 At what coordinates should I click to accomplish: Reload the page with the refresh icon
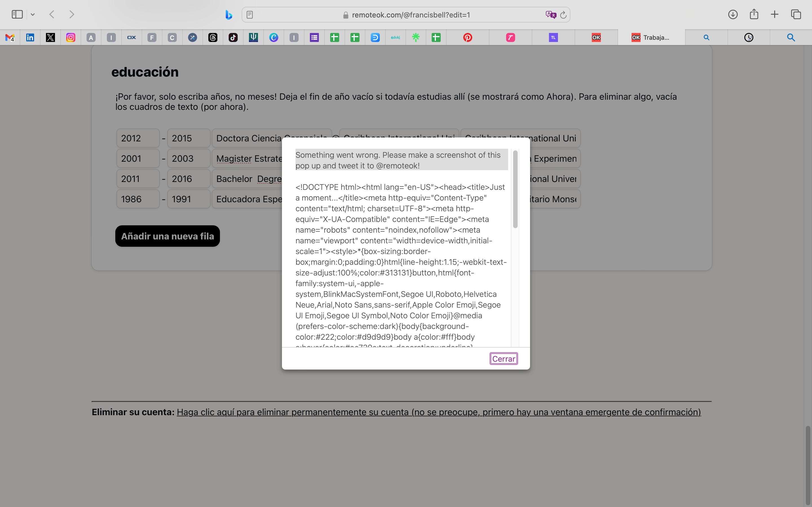click(563, 15)
